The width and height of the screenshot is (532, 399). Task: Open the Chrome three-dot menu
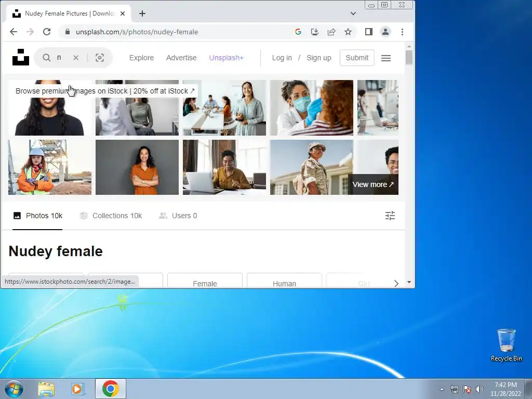point(402,32)
